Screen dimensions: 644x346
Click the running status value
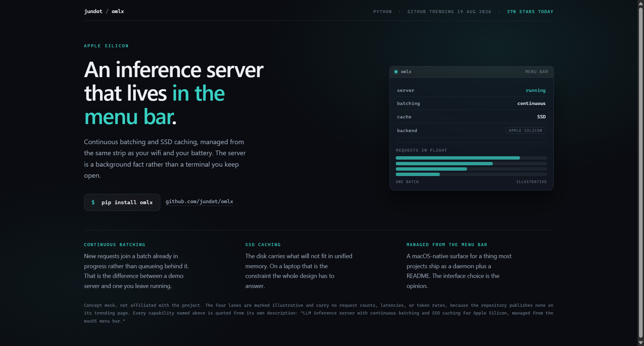535,91
